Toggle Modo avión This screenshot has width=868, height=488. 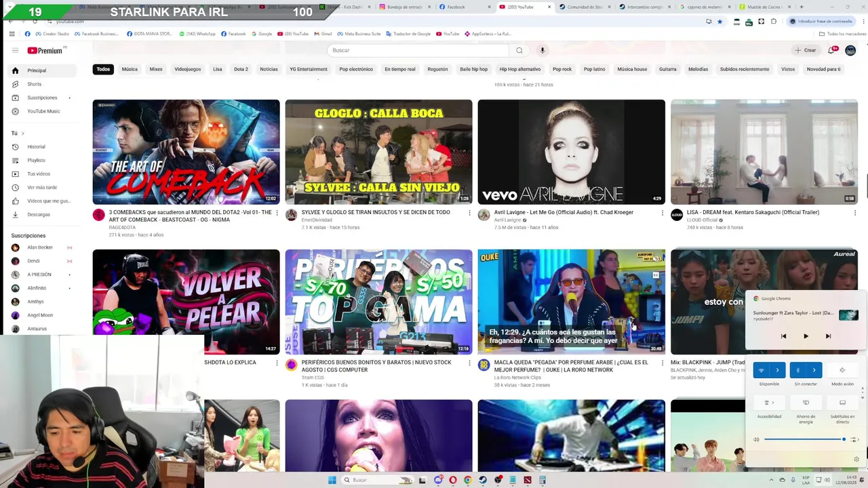point(842,370)
